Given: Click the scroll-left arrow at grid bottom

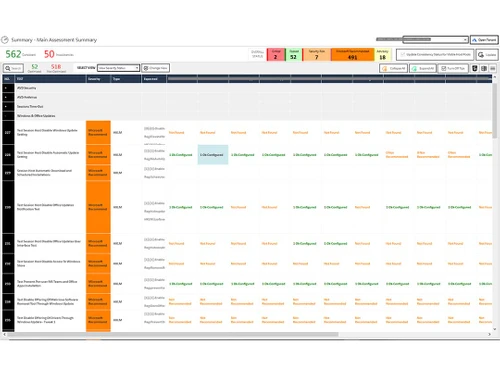Looking at the screenshot, I should click(4, 334).
